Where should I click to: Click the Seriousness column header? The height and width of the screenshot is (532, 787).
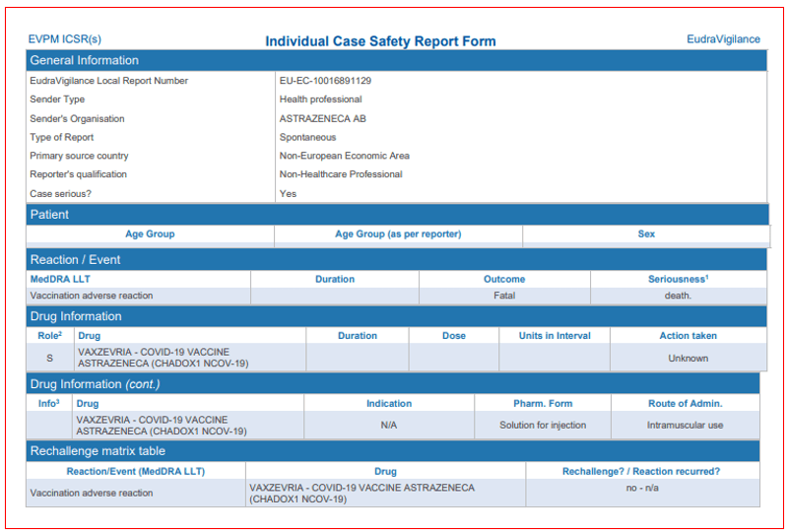point(678,280)
